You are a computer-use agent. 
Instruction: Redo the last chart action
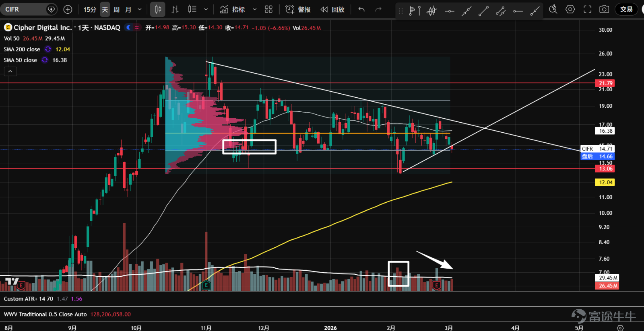pos(378,9)
